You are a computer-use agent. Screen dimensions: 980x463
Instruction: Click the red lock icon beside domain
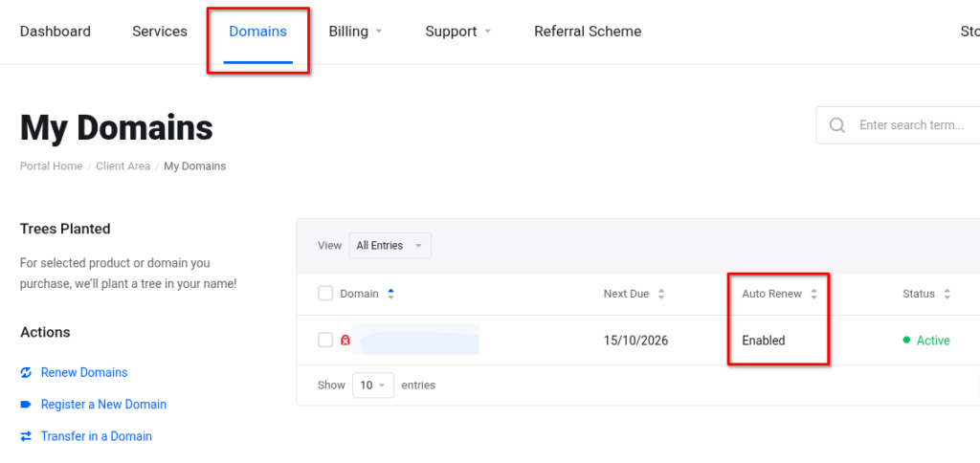(345, 341)
